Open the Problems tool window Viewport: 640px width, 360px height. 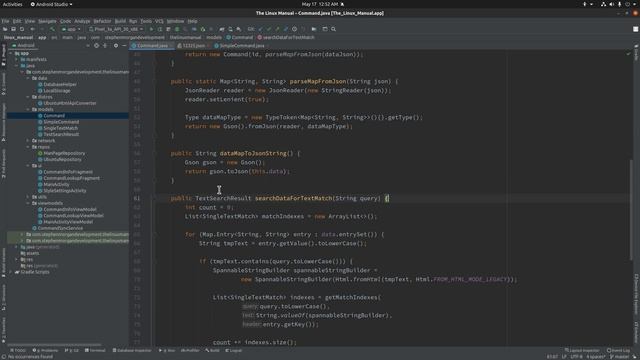(45, 350)
